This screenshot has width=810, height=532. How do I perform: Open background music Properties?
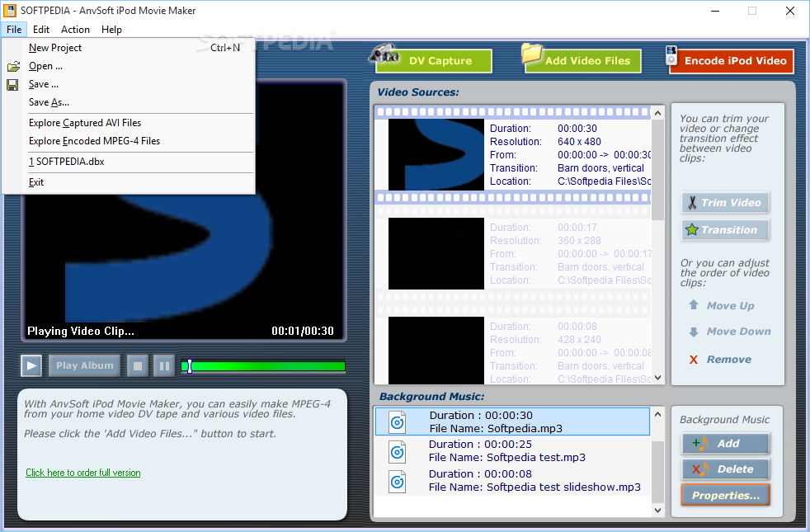click(725, 495)
